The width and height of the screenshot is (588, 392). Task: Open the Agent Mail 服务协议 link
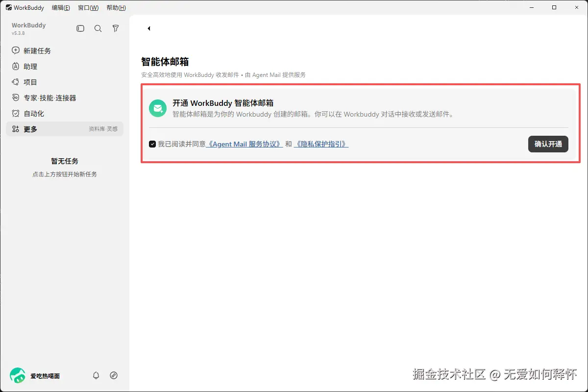point(245,144)
